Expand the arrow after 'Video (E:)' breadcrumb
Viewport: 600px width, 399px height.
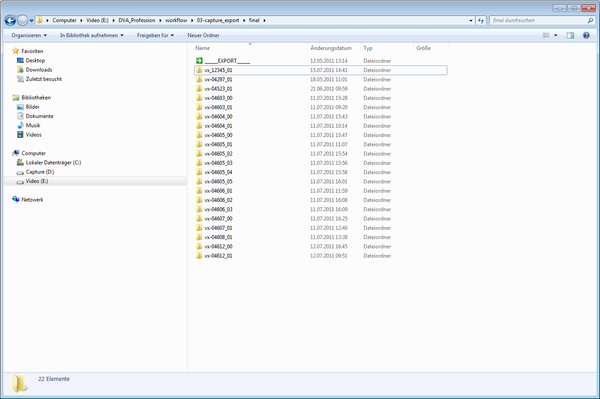tap(114, 20)
